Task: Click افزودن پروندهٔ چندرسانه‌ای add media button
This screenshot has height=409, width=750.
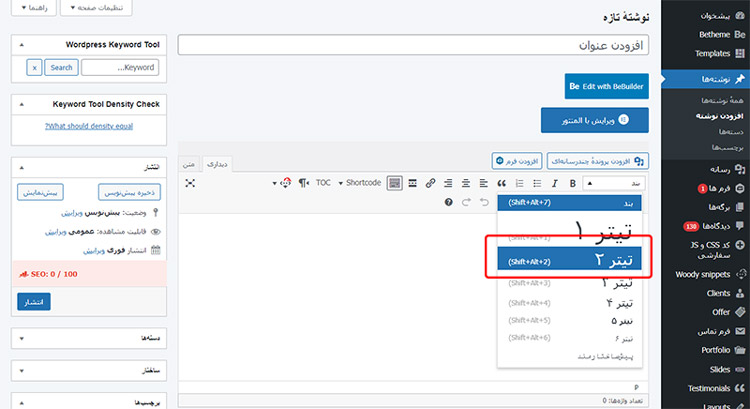Action: tap(598, 161)
